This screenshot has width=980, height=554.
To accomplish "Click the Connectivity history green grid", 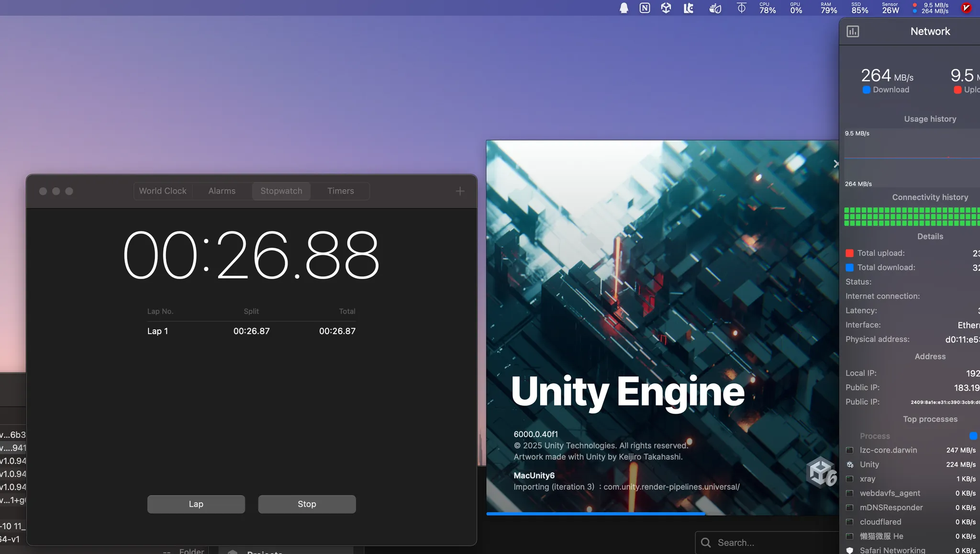I will click(x=912, y=216).
